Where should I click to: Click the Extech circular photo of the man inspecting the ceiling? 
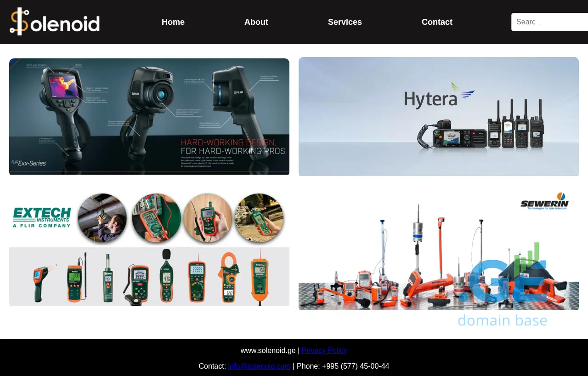(x=102, y=218)
